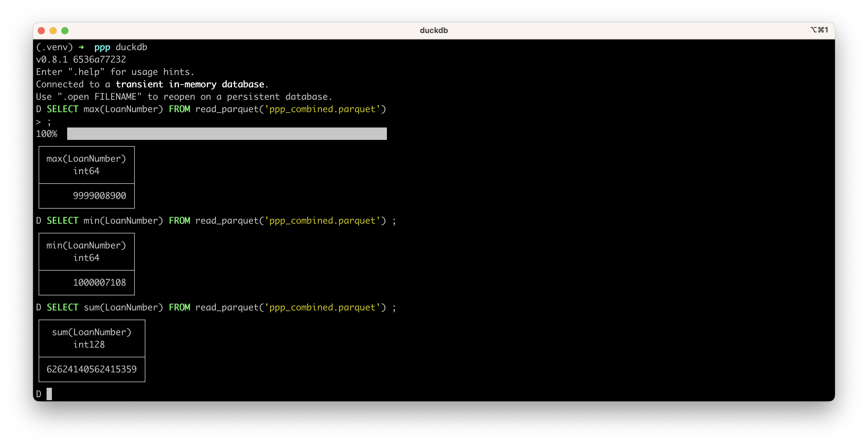
Task: Click the 100% progress bar
Action: (226, 134)
